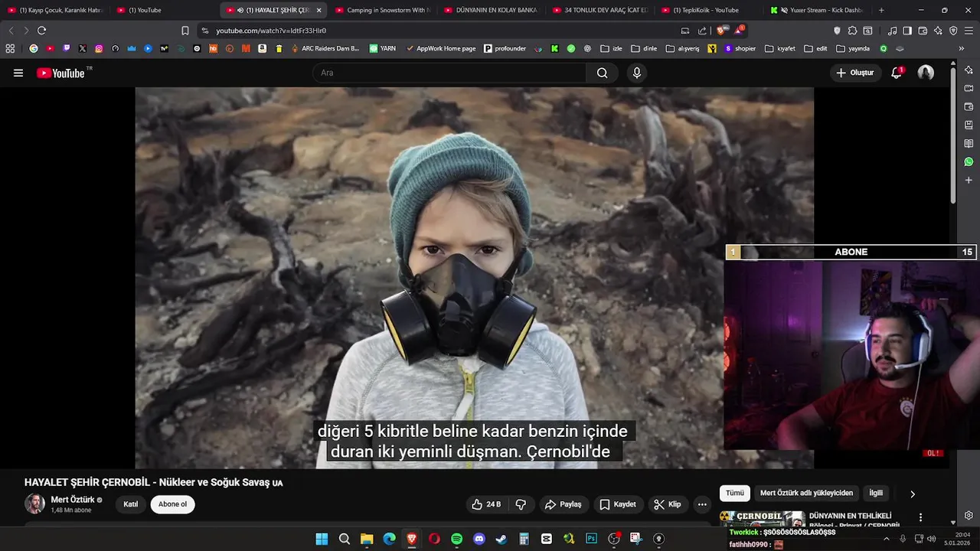This screenshot has height=551, width=980.
Task: Expand bookmarks overflow chevron
Action: click(961, 48)
